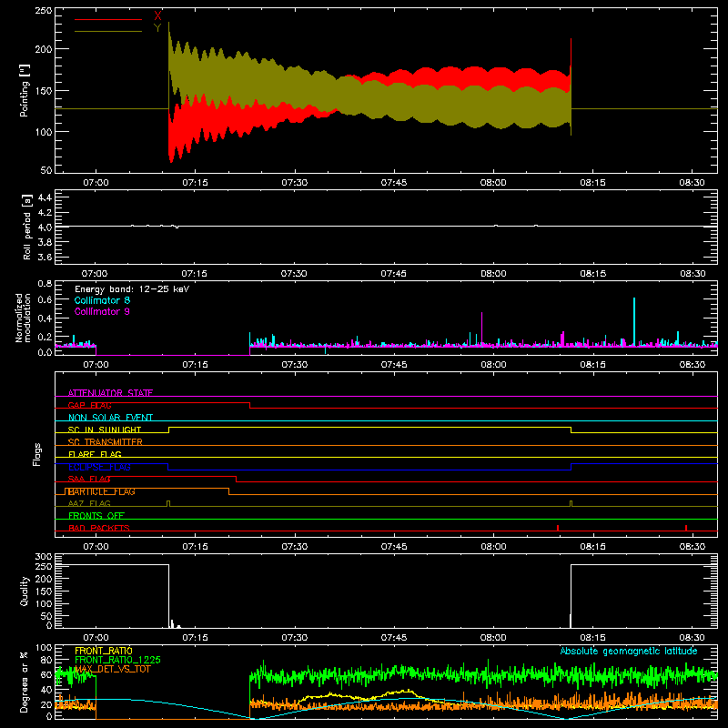Click the 50 tick on the Pointing axis
Screen dimensions: 728x728
point(46,170)
